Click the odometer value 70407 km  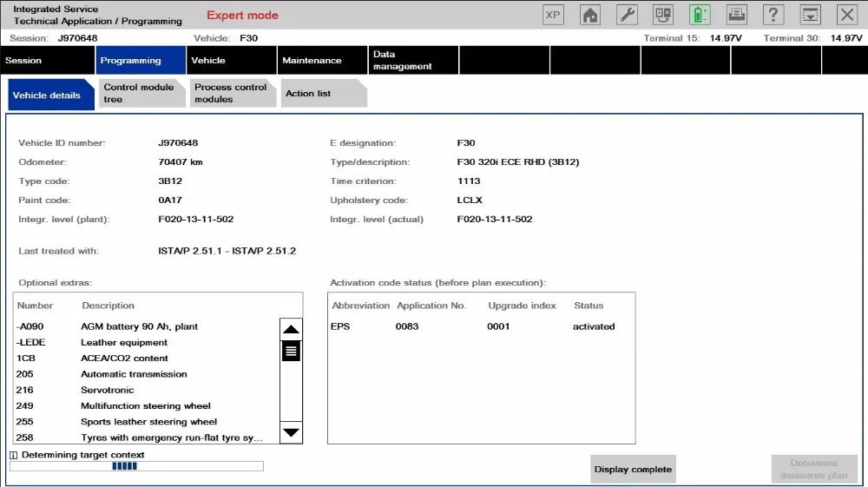181,162
